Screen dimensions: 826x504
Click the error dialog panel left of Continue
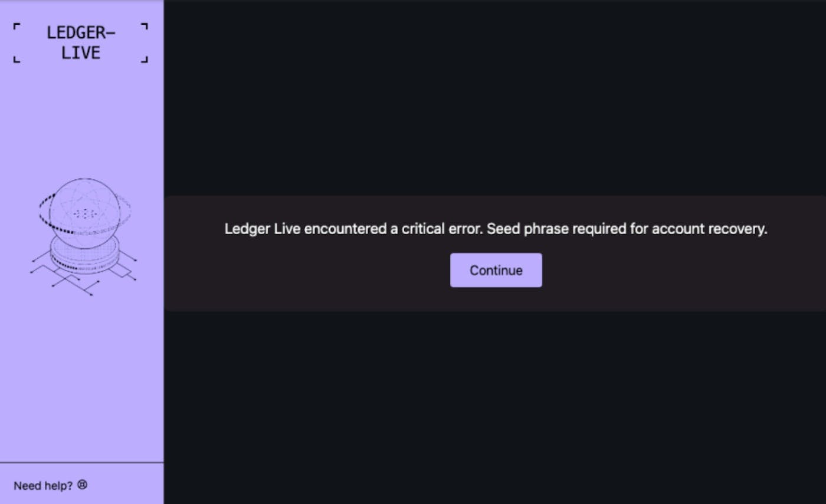[x=307, y=270]
